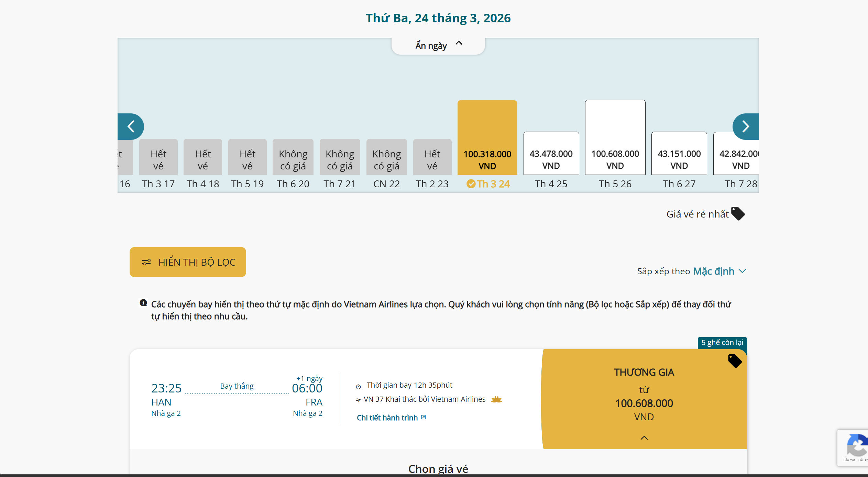Click the cheapest fare tag icon

(738, 214)
